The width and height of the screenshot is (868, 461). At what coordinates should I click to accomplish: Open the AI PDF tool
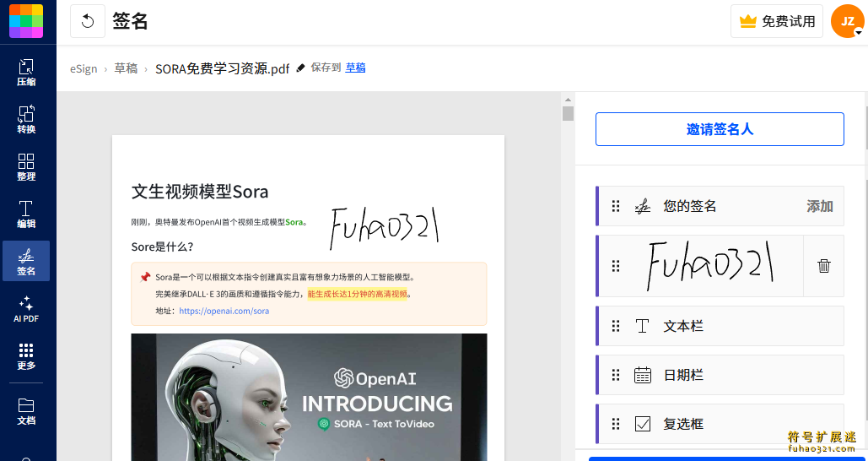26,309
